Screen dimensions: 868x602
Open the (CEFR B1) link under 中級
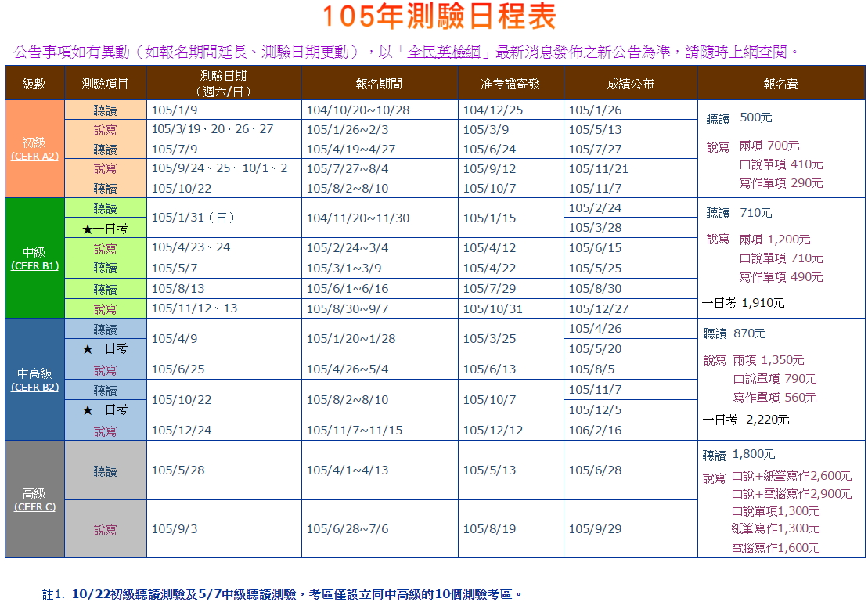[34, 266]
